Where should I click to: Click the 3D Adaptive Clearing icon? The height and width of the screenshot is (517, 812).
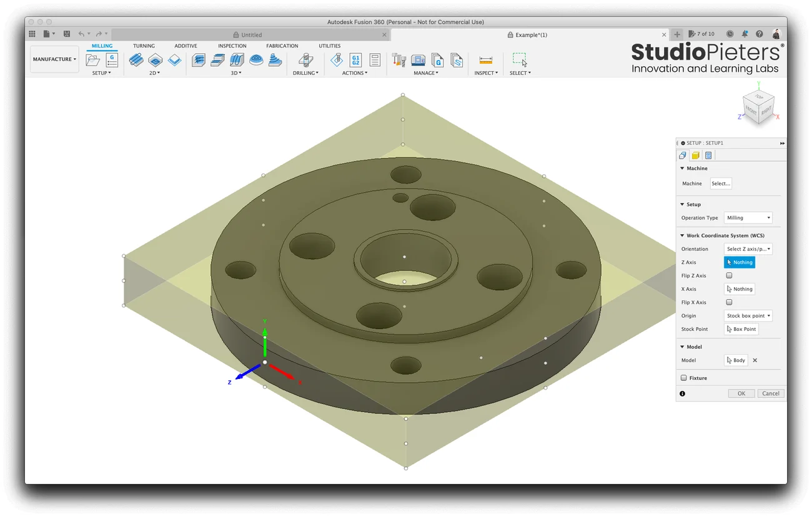(198, 60)
